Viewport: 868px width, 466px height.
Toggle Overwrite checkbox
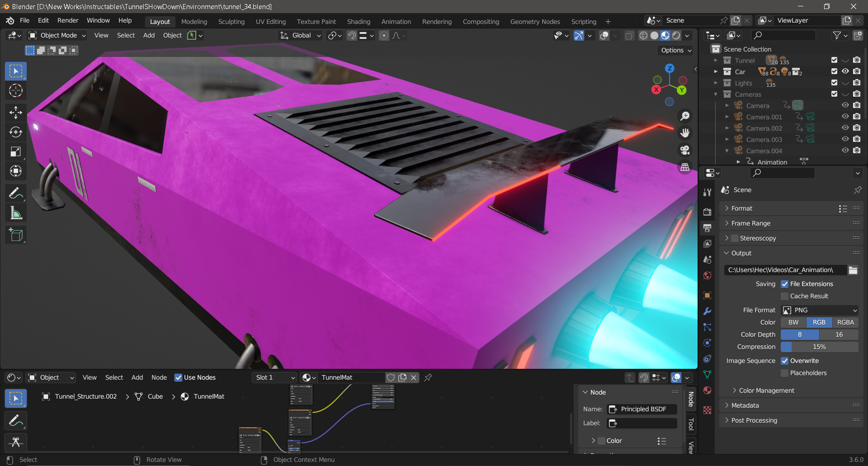coord(785,361)
